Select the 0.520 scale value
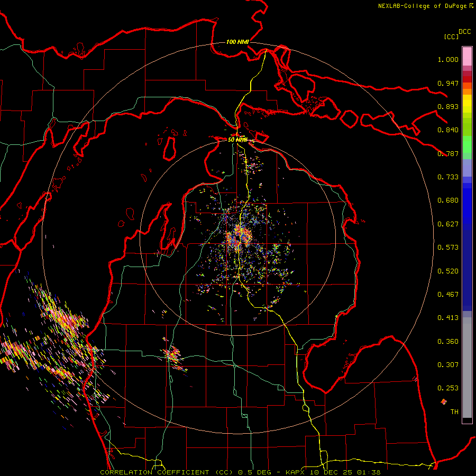Viewport: 476px width, 476px height. pyautogui.click(x=448, y=271)
